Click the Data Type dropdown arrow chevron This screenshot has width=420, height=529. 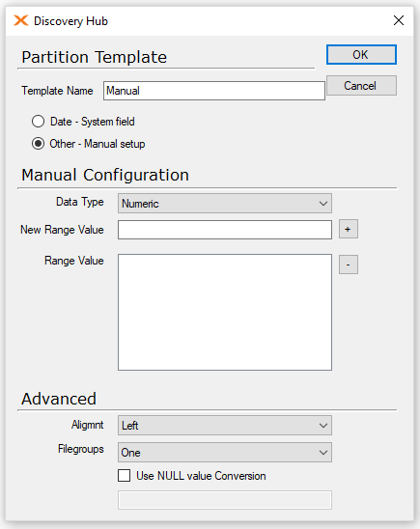(323, 204)
